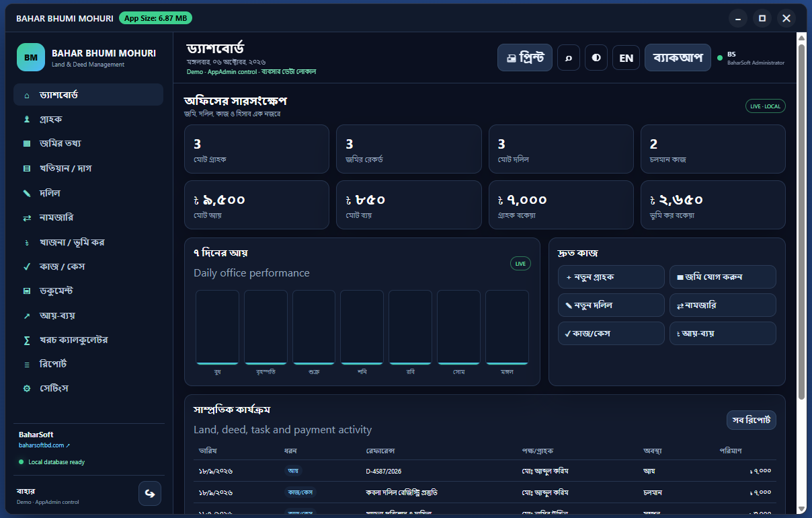
Task: Open কাজ / কেস in sidebar
Action: tap(88, 266)
